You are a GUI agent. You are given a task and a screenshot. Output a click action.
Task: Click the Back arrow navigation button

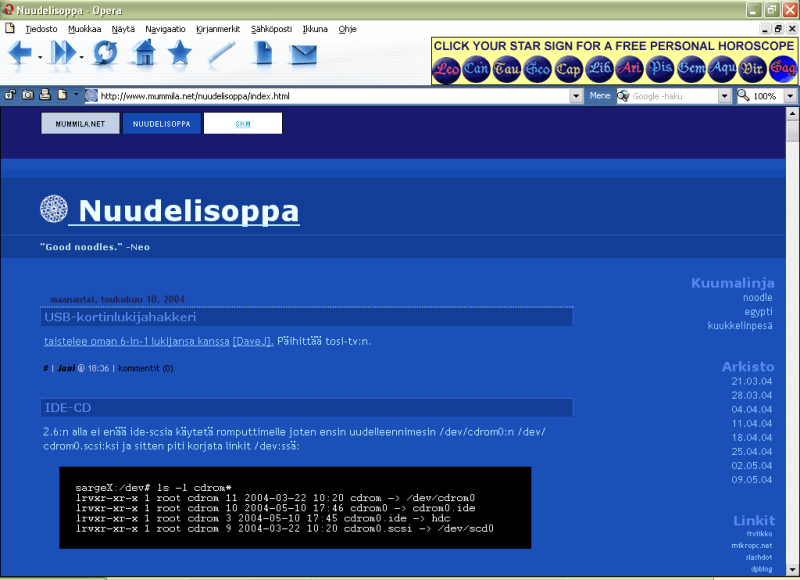pos(19,56)
